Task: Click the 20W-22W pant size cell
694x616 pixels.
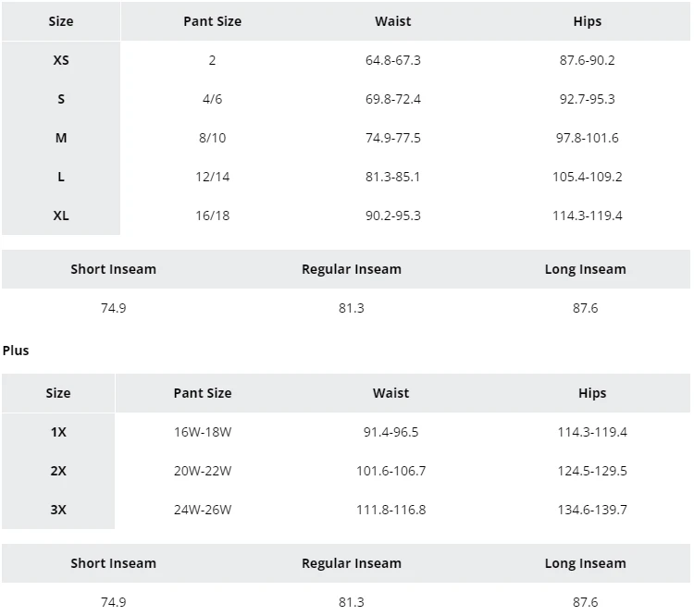Action: point(203,471)
